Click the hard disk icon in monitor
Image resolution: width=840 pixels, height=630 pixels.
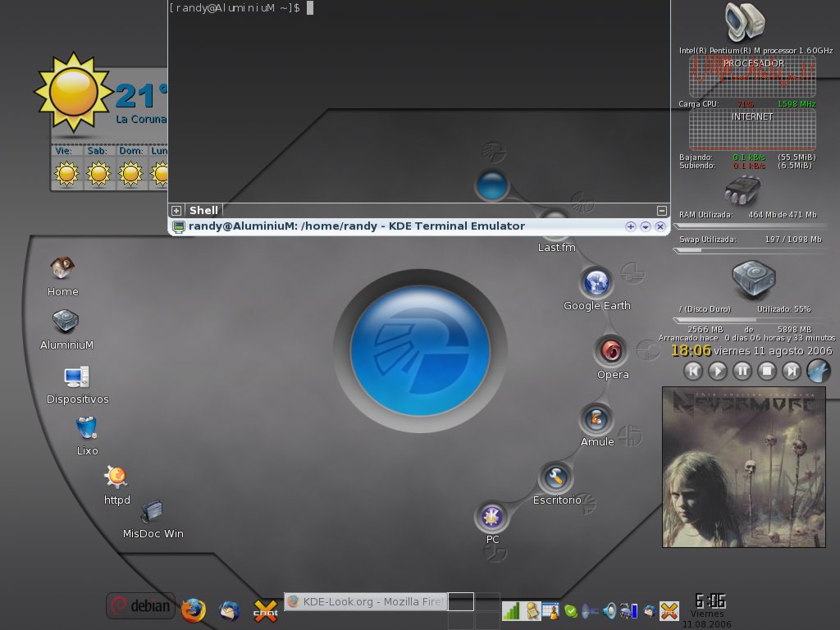(754, 280)
